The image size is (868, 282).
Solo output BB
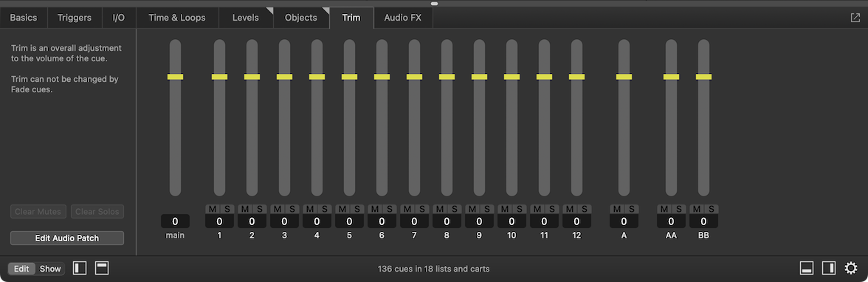click(712, 209)
